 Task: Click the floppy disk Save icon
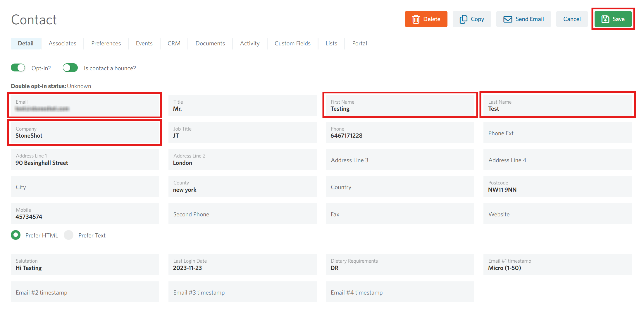pos(605,19)
